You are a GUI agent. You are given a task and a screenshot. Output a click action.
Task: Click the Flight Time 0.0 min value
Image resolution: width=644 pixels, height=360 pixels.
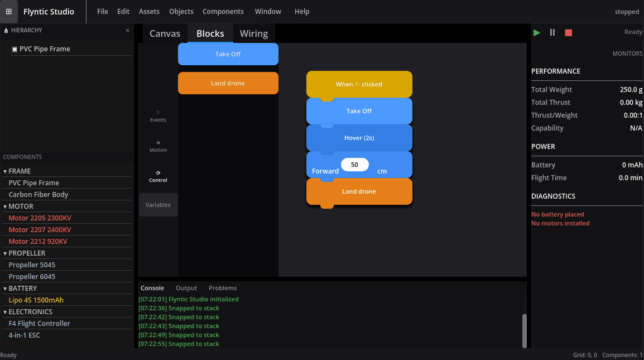[631, 178]
